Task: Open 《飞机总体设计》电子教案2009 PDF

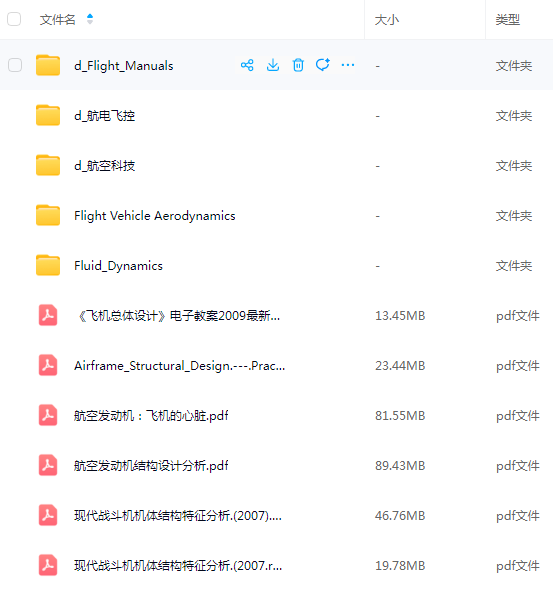Action: coord(177,315)
